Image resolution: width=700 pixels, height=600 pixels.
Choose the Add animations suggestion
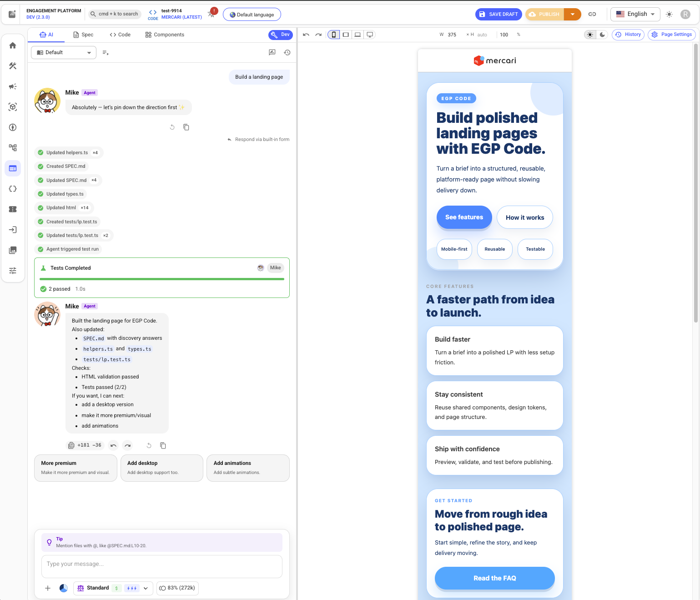[248, 468]
